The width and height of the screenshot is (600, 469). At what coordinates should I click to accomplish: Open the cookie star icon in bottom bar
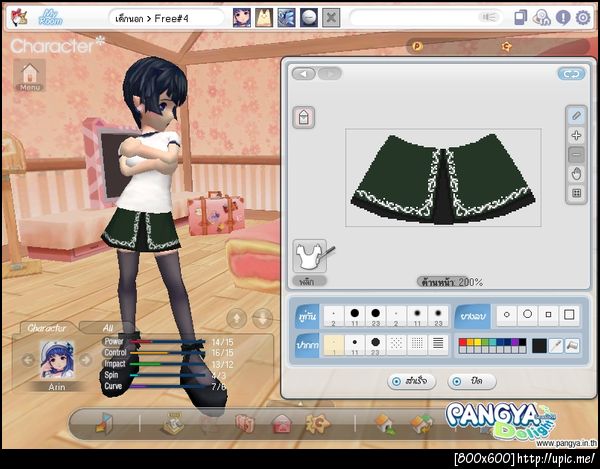[317, 424]
